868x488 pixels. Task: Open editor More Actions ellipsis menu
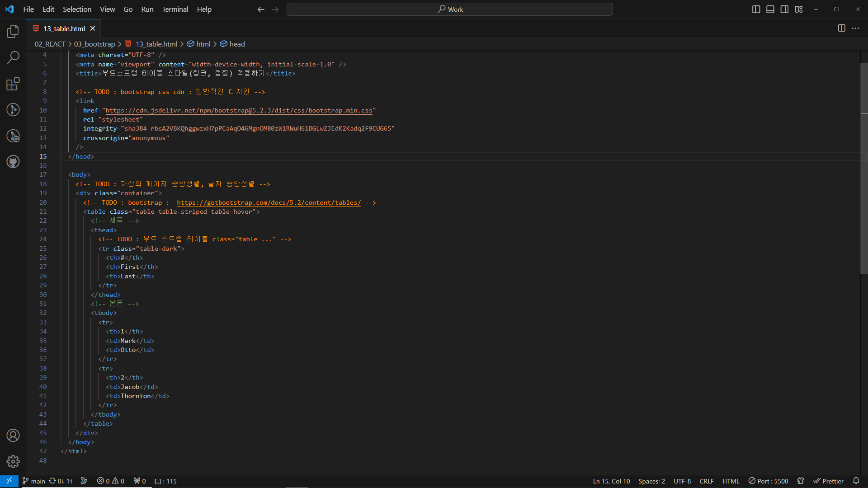click(855, 28)
